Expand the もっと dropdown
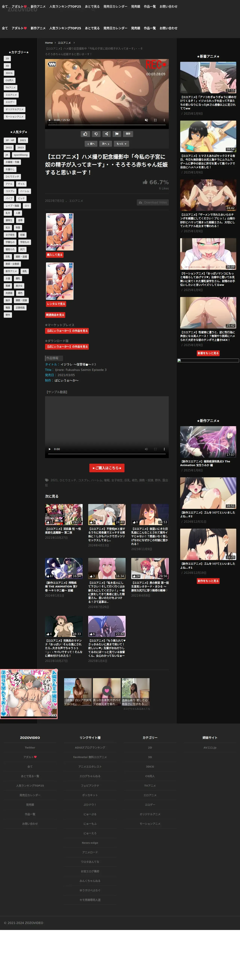This screenshot has width=240, height=980. [x=121, y=144]
